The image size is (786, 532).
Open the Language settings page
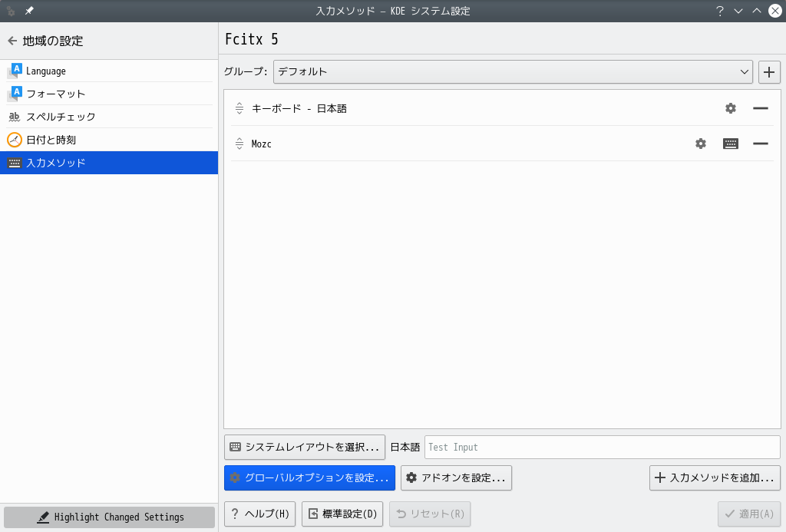click(x=109, y=71)
